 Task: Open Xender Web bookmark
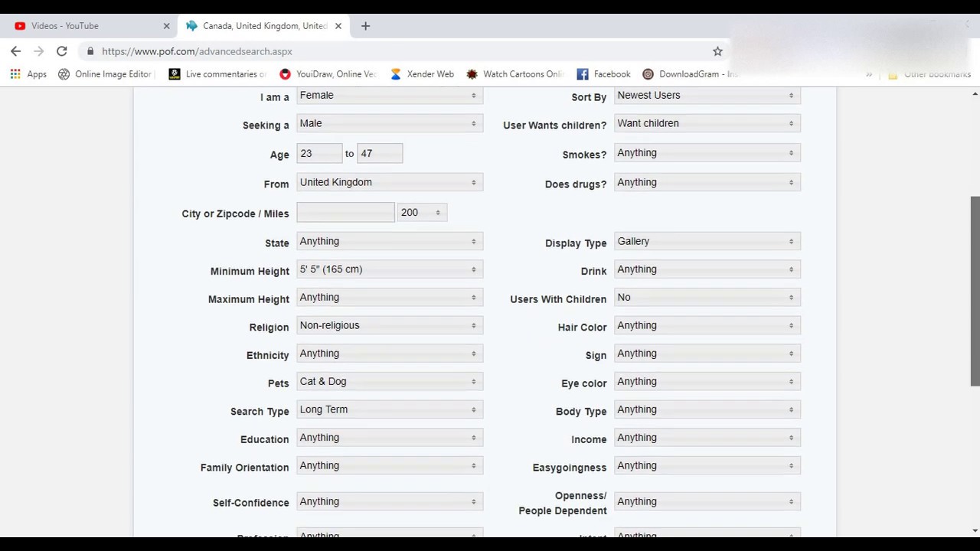pos(422,74)
